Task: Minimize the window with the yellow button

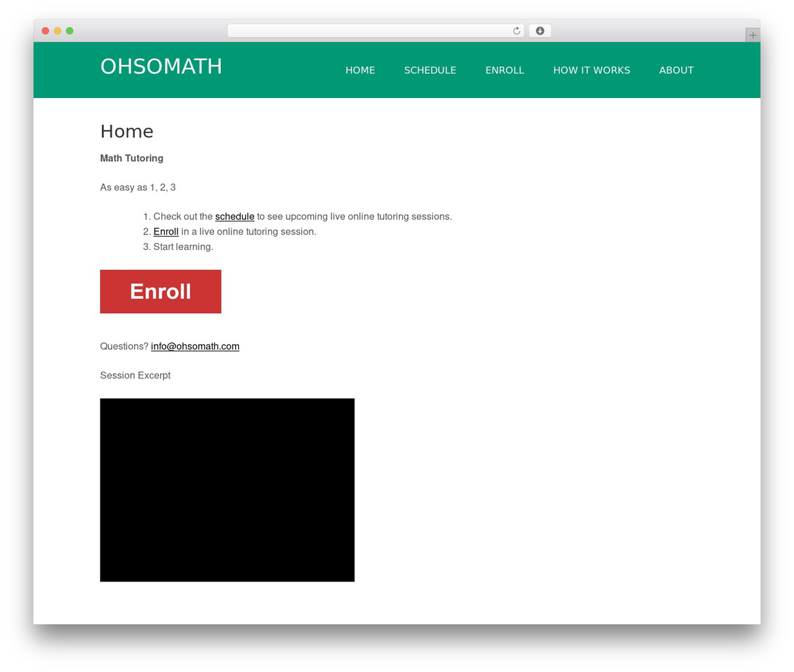Action: point(58,31)
